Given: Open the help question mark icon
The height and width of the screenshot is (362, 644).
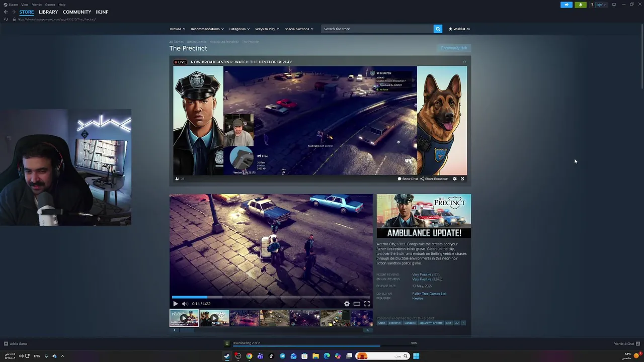Looking at the screenshot, I should (x=592, y=5).
